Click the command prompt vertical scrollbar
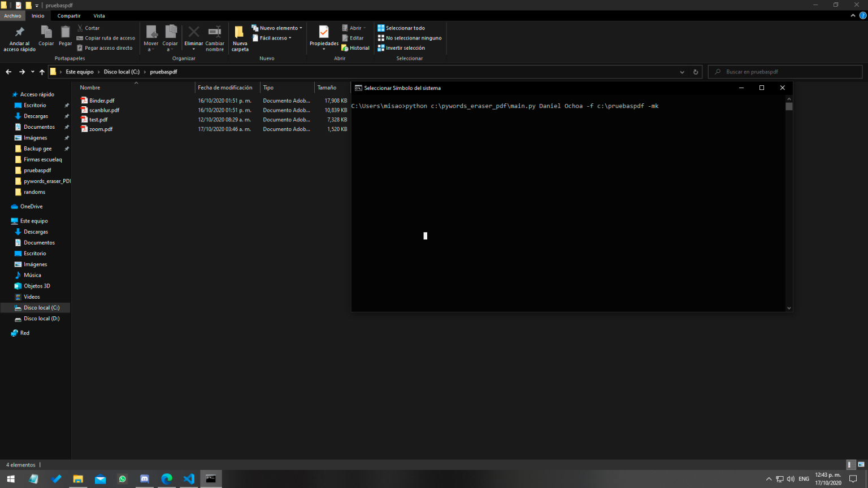The height and width of the screenshot is (488, 868). coord(789,203)
